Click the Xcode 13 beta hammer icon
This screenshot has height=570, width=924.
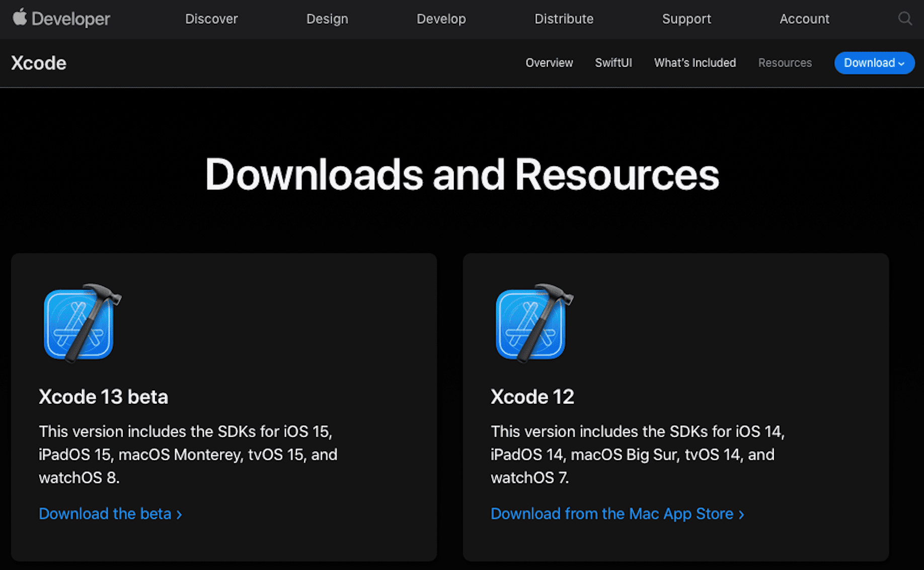(83, 323)
